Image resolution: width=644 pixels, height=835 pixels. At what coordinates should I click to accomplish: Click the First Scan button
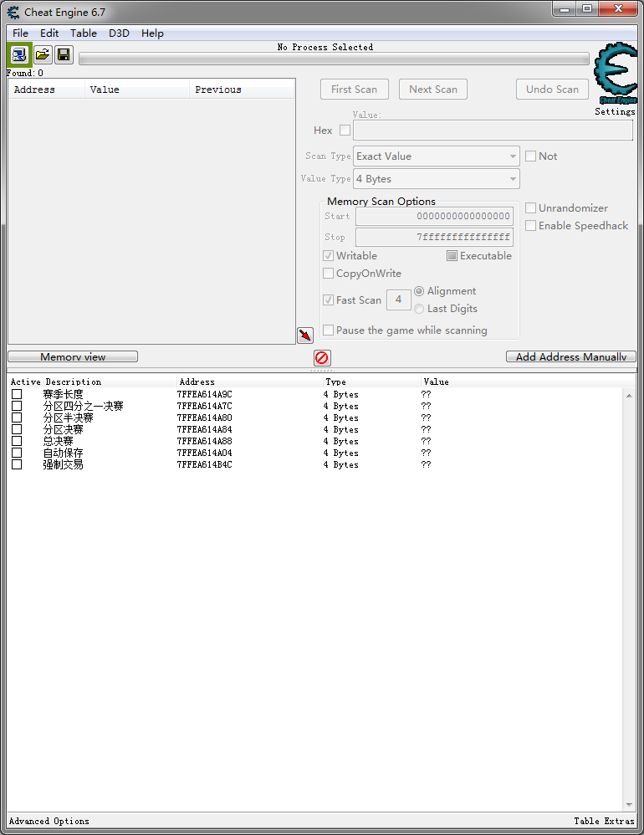355,89
